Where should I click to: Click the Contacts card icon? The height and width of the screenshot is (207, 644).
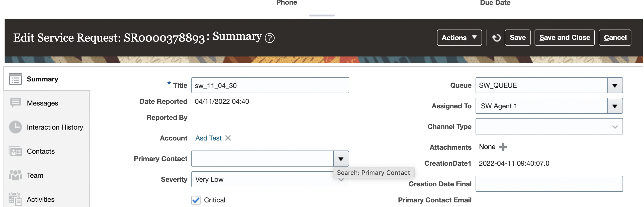(15, 151)
